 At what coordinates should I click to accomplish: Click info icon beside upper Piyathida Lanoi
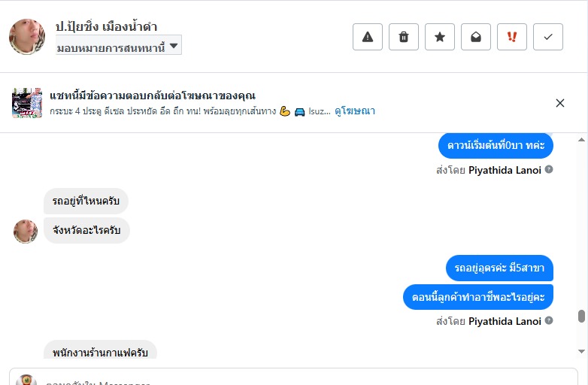coord(549,170)
